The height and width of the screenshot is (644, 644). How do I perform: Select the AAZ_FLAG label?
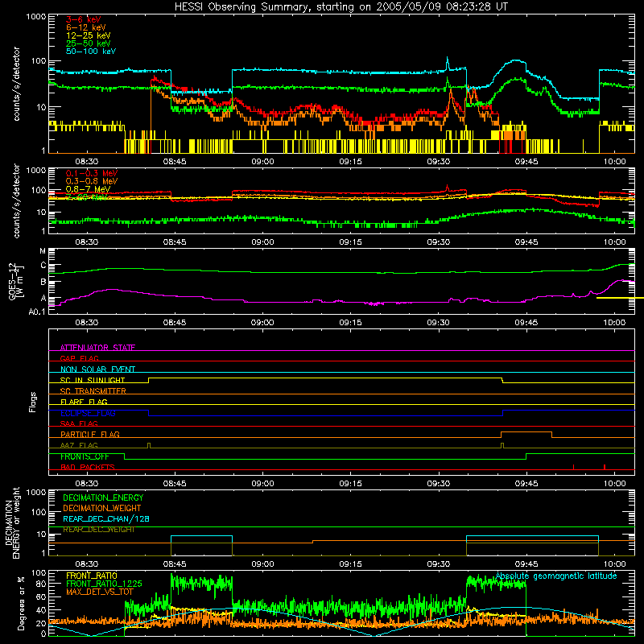pyautogui.click(x=79, y=445)
